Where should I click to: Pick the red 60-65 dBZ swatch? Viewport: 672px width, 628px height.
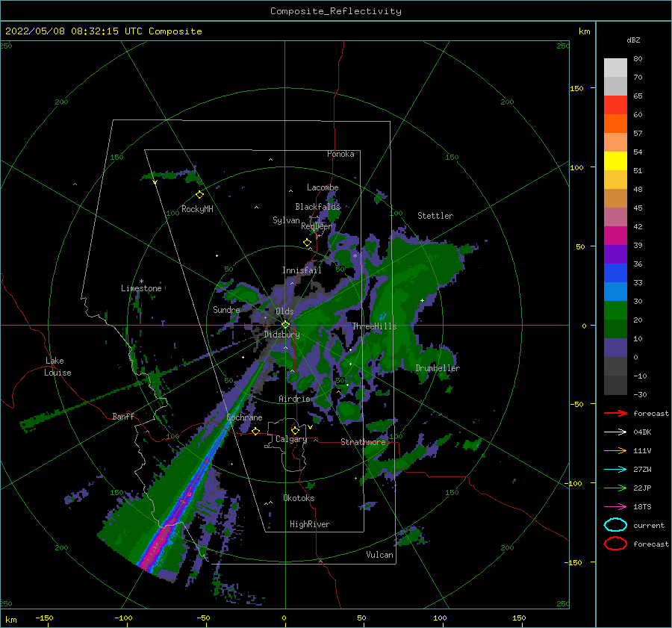615,105
